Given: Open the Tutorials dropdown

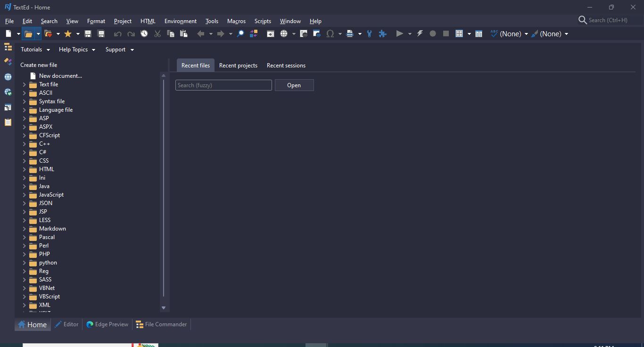Looking at the screenshot, I should tap(35, 50).
